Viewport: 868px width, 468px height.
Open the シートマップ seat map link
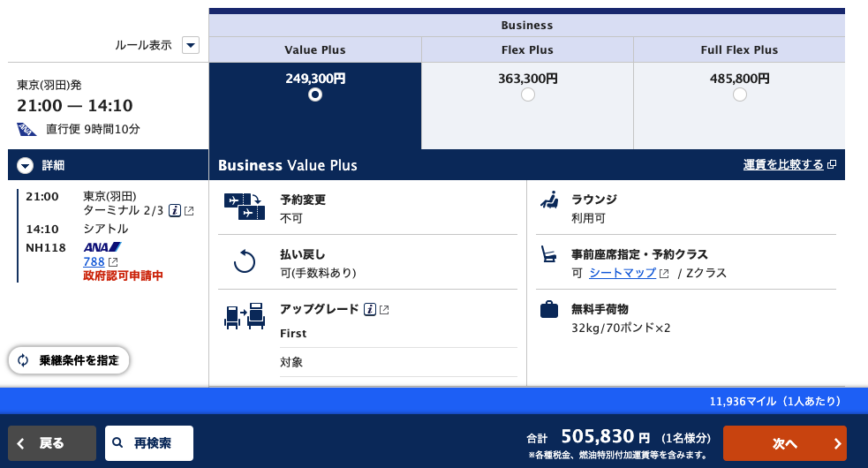[x=623, y=274]
